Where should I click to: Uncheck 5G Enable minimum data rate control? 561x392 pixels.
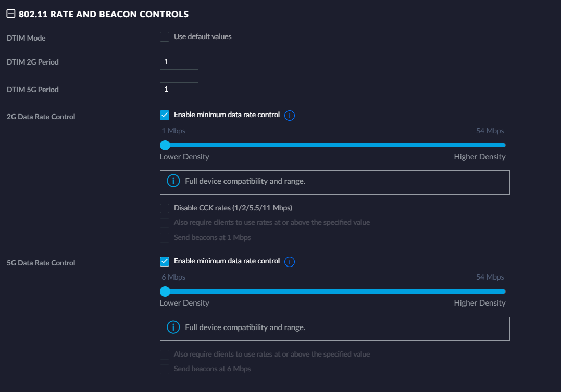165,261
